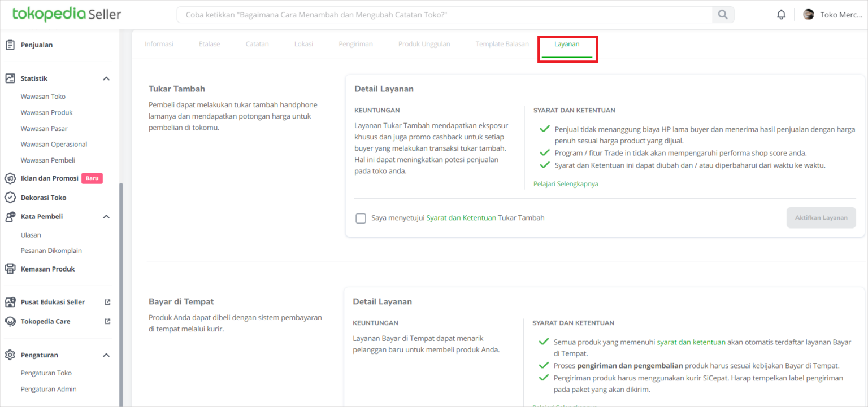
Task: Open Tokopedia Care external link icon
Action: (x=107, y=321)
